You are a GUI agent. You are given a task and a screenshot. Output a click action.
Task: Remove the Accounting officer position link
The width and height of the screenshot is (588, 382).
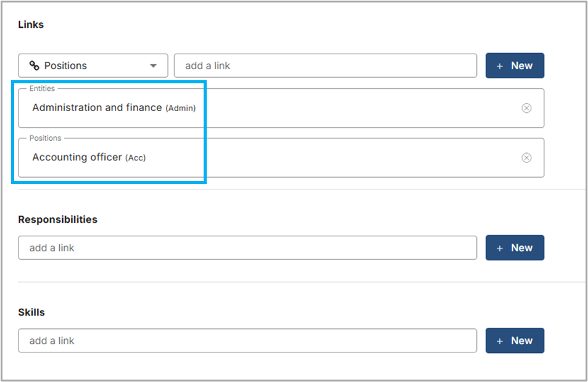[x=526, y=157]
